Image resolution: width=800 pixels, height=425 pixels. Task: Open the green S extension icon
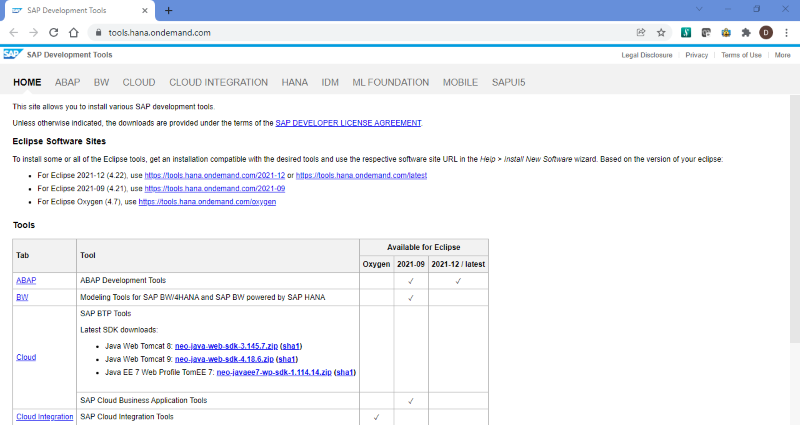686,33
